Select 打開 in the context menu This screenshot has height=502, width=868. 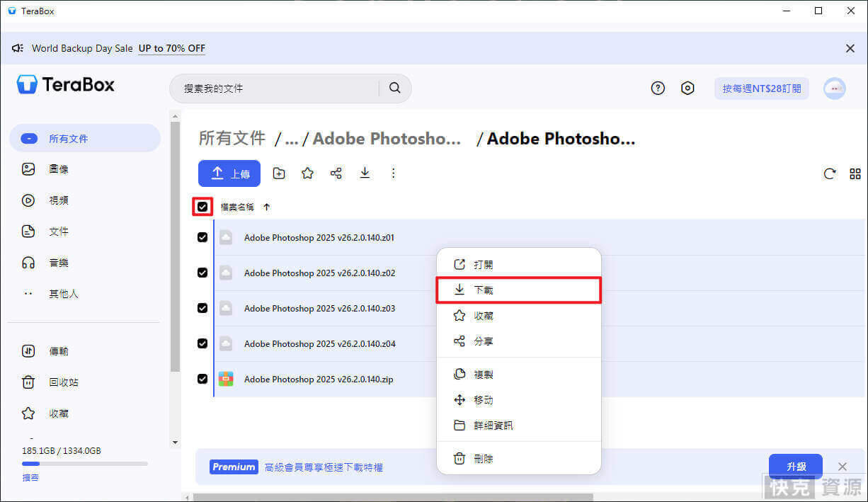click(x=518, y=265)
